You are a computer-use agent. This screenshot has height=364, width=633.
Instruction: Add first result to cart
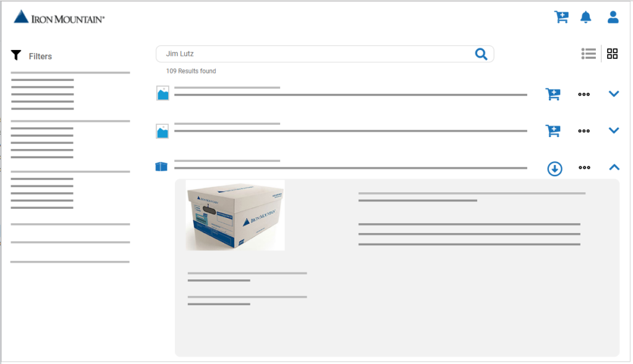[x=553, y=94]
